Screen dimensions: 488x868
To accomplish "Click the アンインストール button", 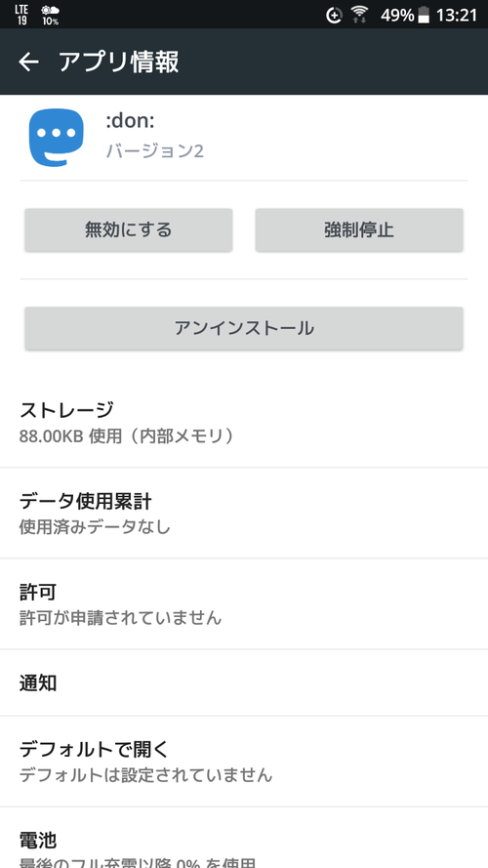I will pyautogui.click(x=244, y=328).
